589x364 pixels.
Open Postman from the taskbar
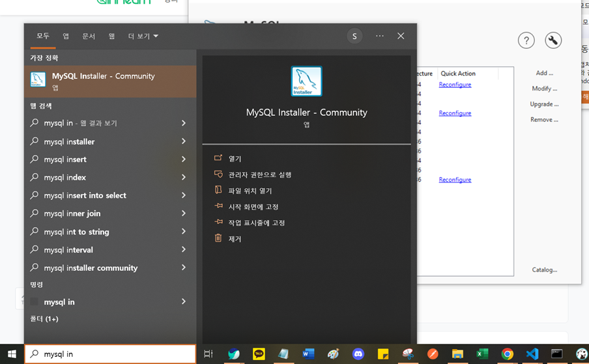tap(433, 354)
